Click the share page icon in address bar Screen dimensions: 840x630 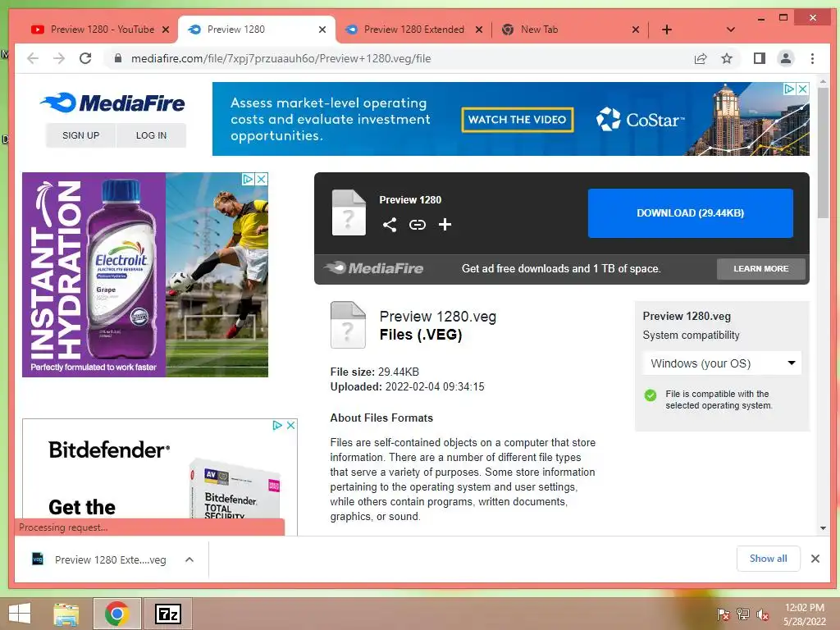(x=701, y=58)
